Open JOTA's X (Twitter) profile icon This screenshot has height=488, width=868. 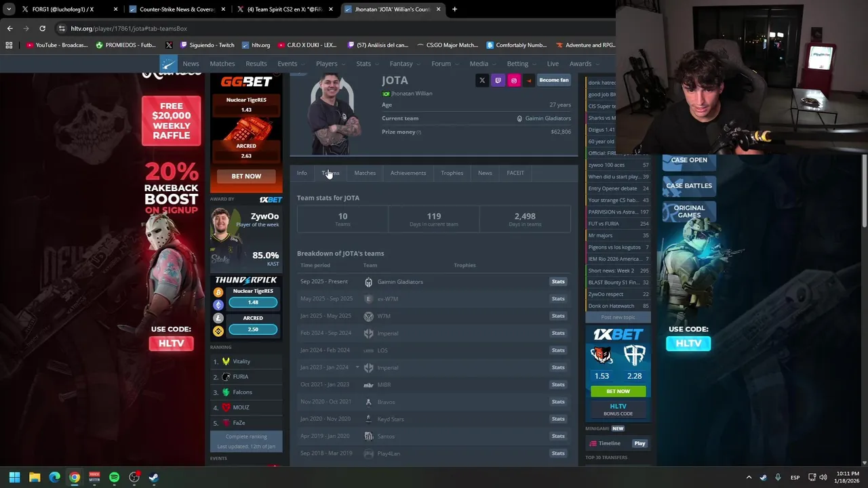pos(482,81)
